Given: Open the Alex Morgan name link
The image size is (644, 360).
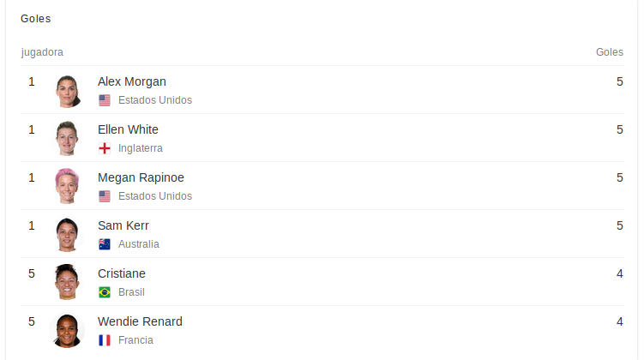Looking at the screenshot, I should 132,81.
